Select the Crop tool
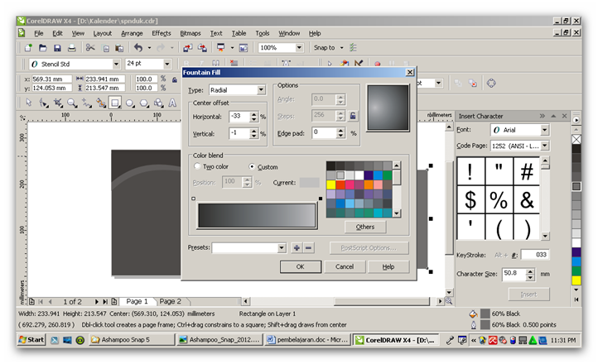This screenshot has width=598, height=364. click(x=58, y=103)
